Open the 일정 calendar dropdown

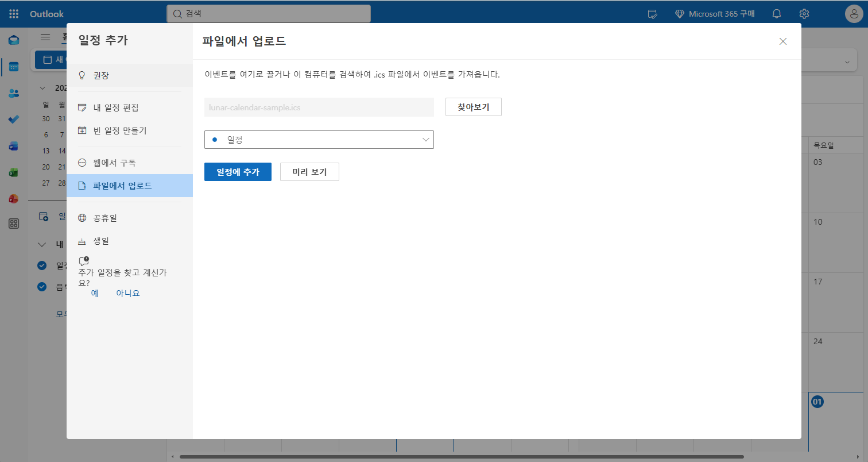(x=319, y=140)
